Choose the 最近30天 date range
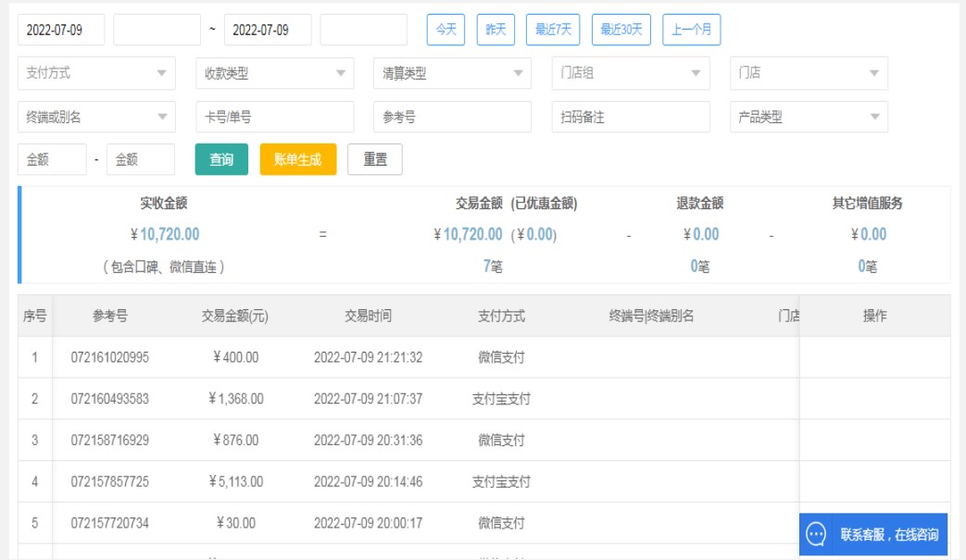966x560 pixels. pyautogui.click(x=621, y=30)
